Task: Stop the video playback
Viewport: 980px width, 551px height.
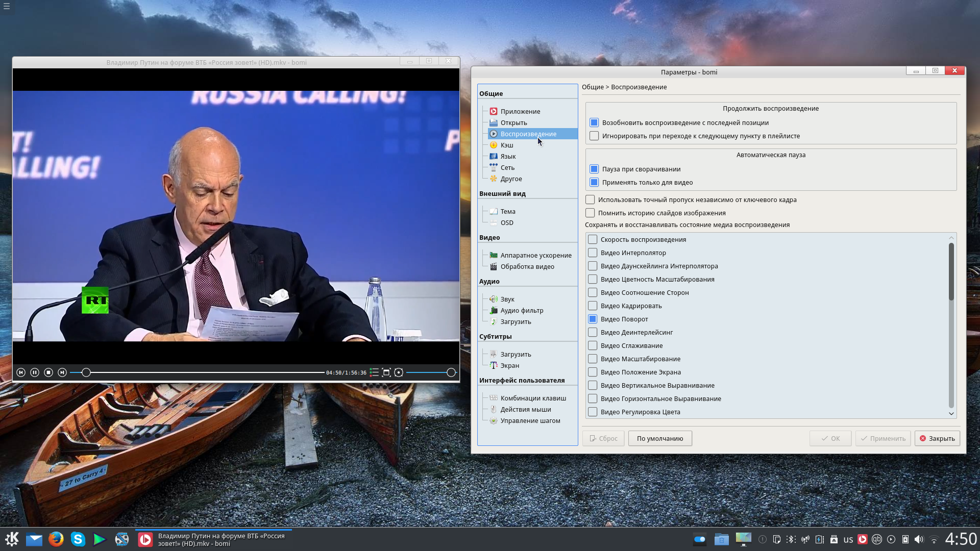Action: click(48, 372)
